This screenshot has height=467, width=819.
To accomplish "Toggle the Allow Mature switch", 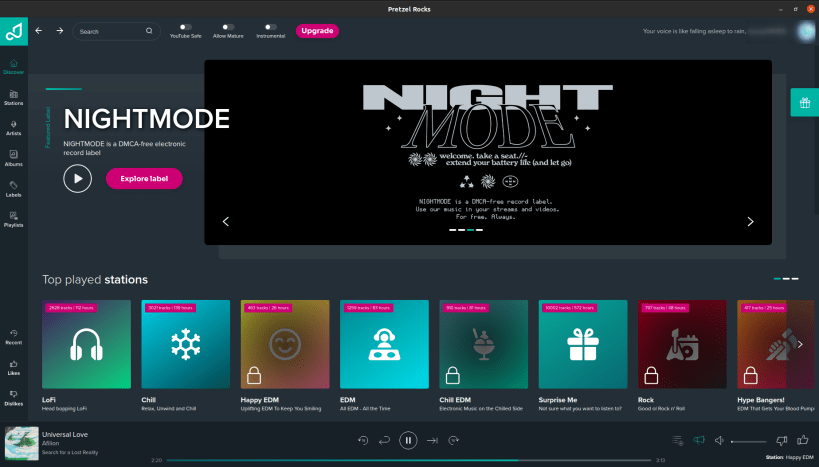I will [x=228, y=27].
